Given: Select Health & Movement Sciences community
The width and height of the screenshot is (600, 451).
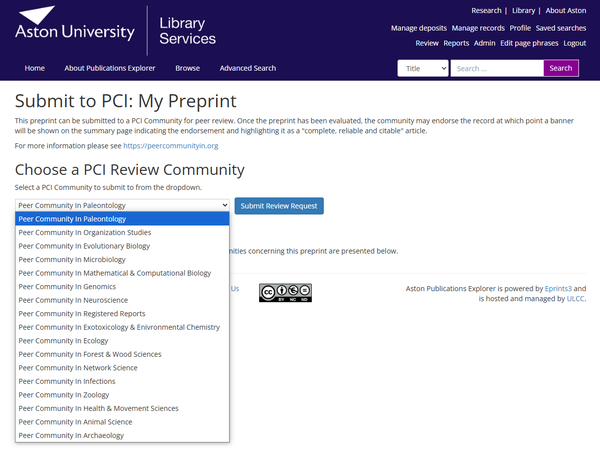Looking at the screenshot, I should 122,409.
